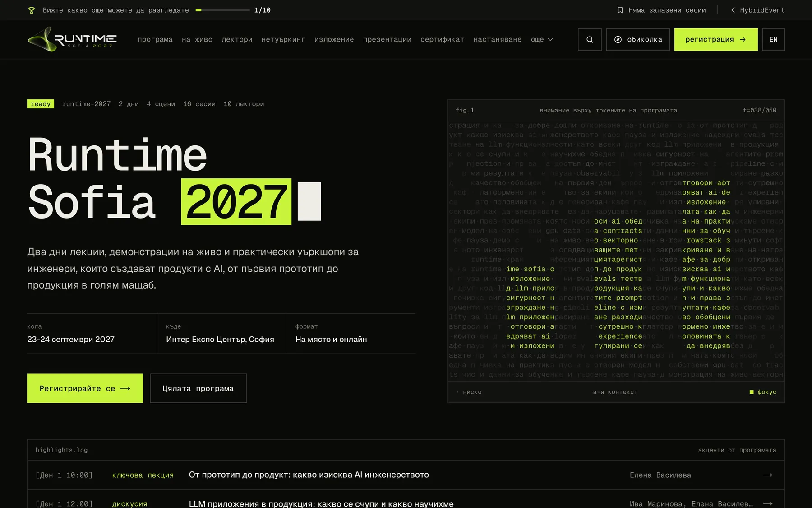
Task: Open the Елена Василева keynote row arrow
Action: coord(768,475)
